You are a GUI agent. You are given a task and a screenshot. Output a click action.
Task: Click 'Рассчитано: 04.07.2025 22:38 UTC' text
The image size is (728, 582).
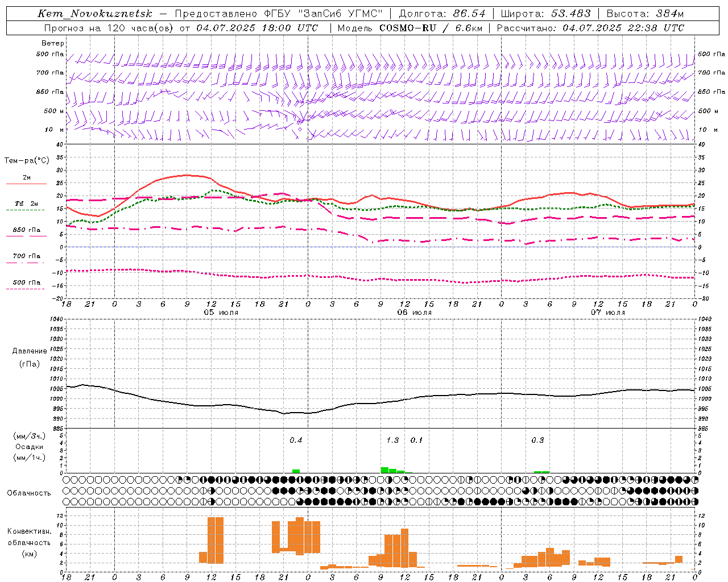(590, 28)
